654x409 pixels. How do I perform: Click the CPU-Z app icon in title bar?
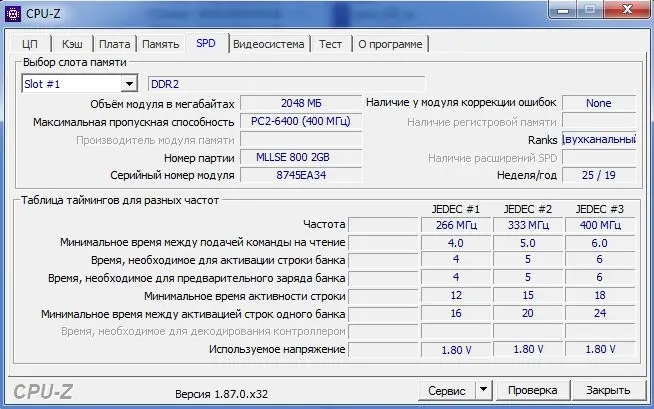click(x=13, y=14)
